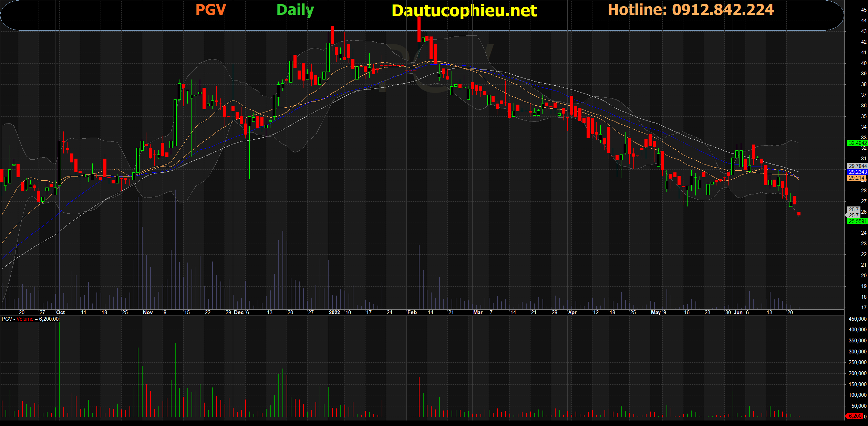Click the Nov month marker on date axis
868x426 pixels.
point(148,312)
